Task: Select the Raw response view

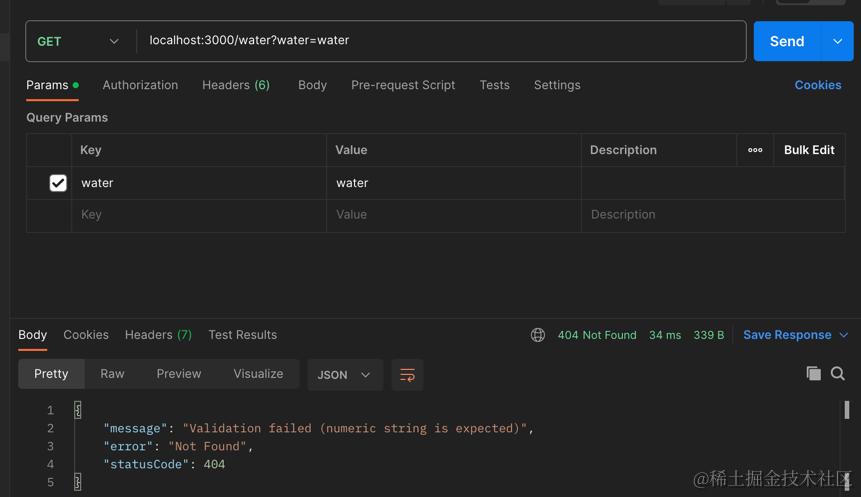Action: [x=112, y=374]
